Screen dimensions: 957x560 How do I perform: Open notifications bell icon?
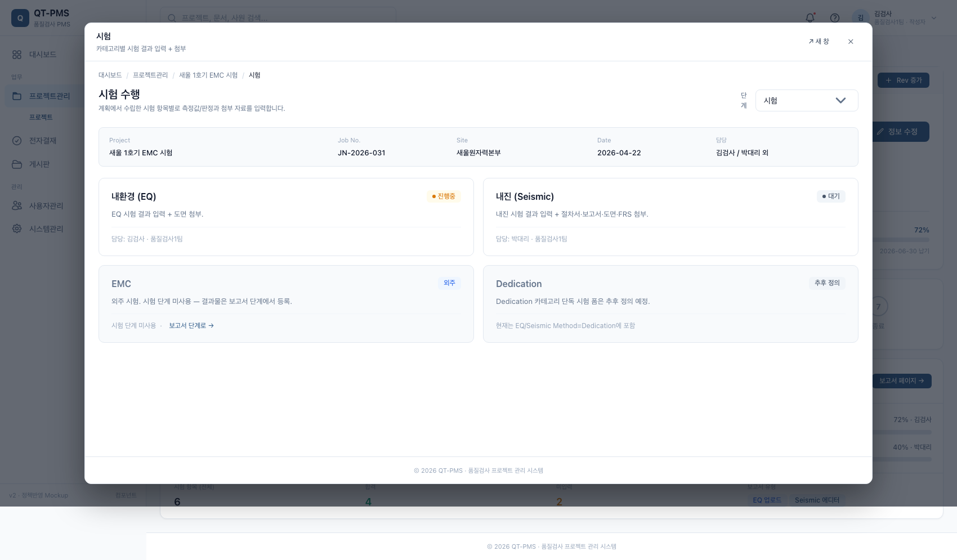(x=810, y=18)
